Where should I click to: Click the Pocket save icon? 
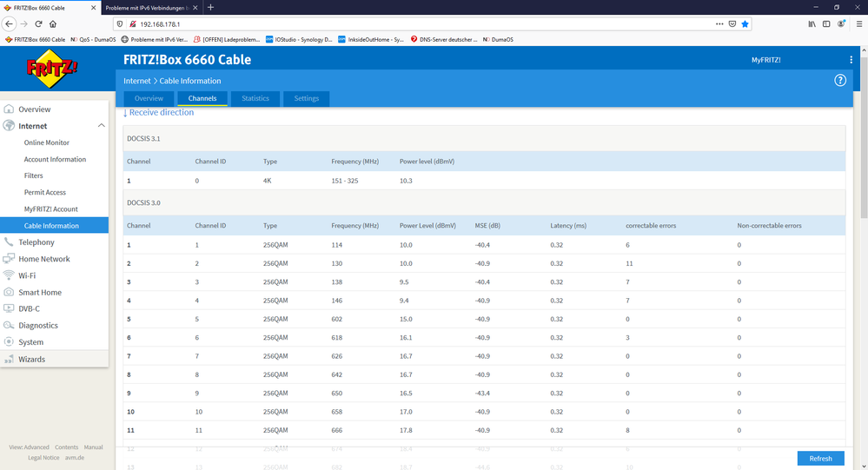[x=732, y=23]
